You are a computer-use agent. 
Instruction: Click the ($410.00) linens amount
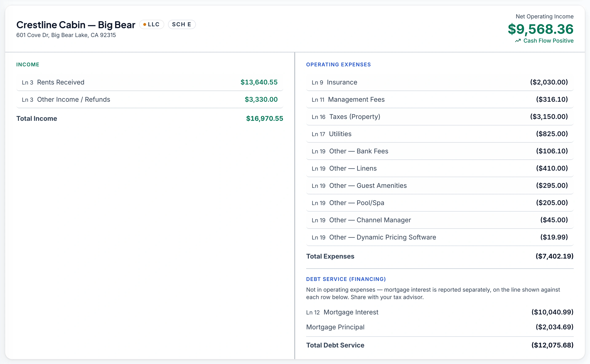pos(552,168)
